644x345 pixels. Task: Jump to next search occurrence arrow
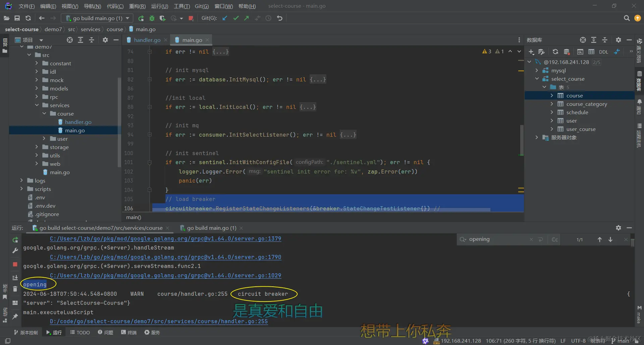[610, 239]
